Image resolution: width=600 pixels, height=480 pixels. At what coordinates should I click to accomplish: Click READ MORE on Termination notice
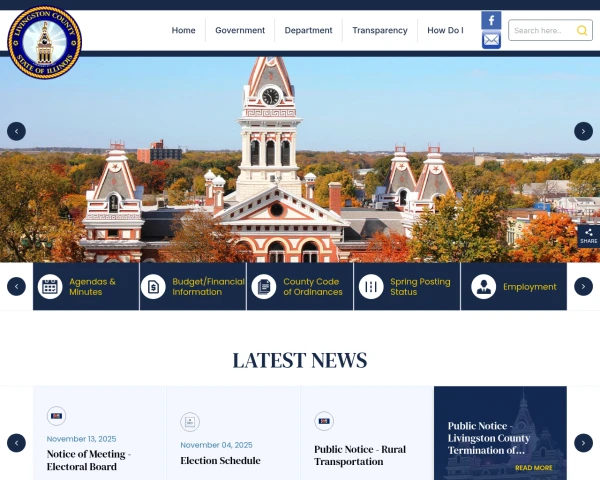(x=533, y=468)
